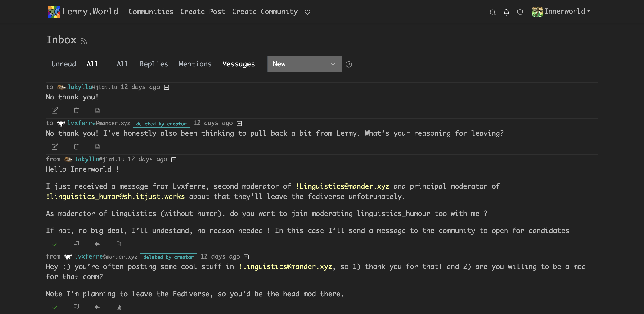Mark Jakylla's message as unread checkmark
The image size is (644, 314).
click(55, 244)
